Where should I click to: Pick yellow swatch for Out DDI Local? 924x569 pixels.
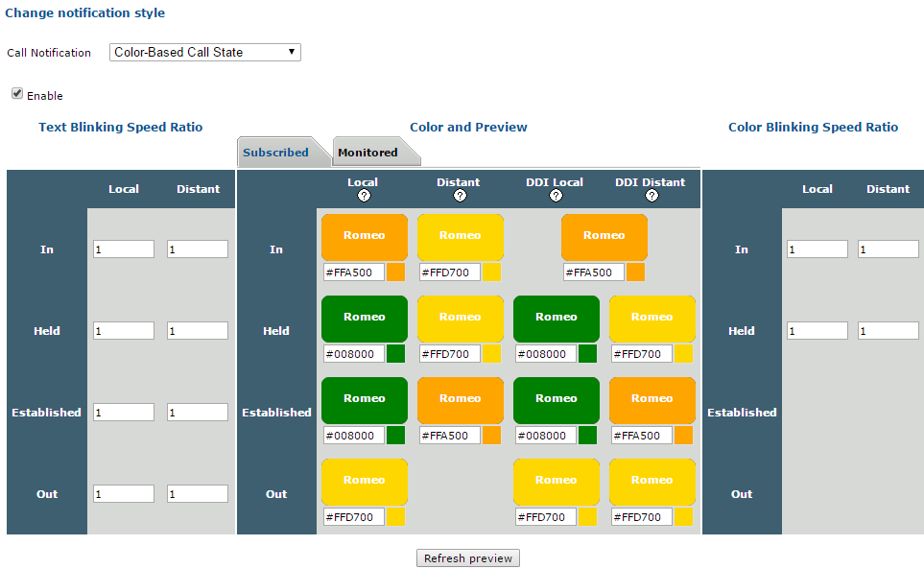pyautogui.click(x=587, y=516)
